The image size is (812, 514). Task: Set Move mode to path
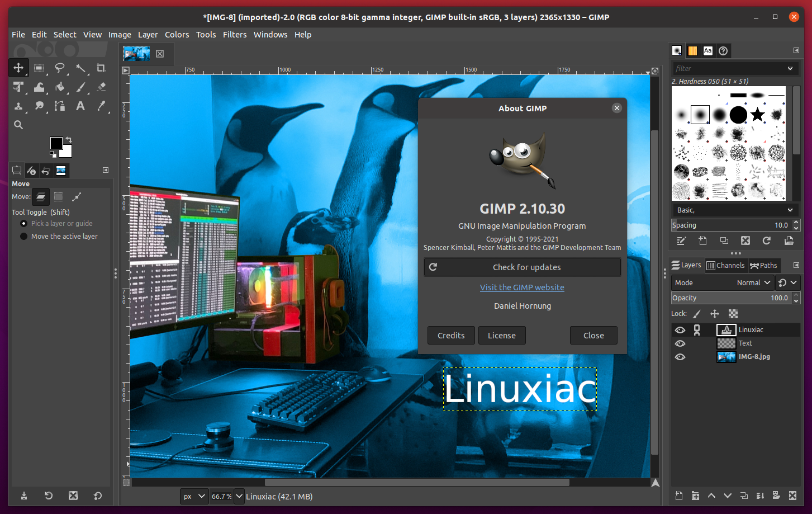[77, 197]
